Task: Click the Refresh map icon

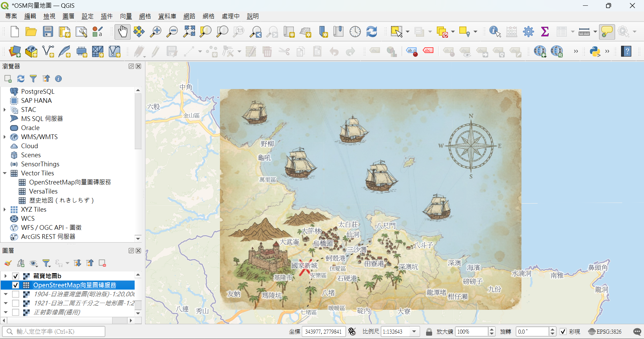Action: point(372,32)
